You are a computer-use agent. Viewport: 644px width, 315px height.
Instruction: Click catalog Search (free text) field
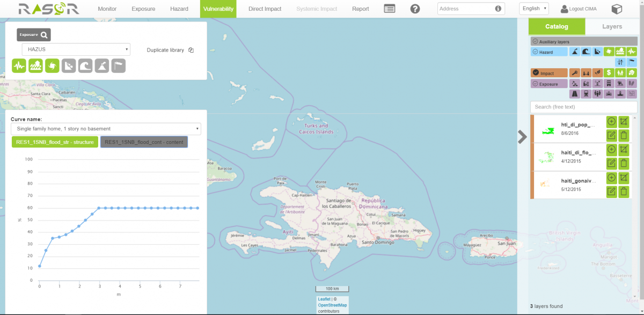(583, 107)
